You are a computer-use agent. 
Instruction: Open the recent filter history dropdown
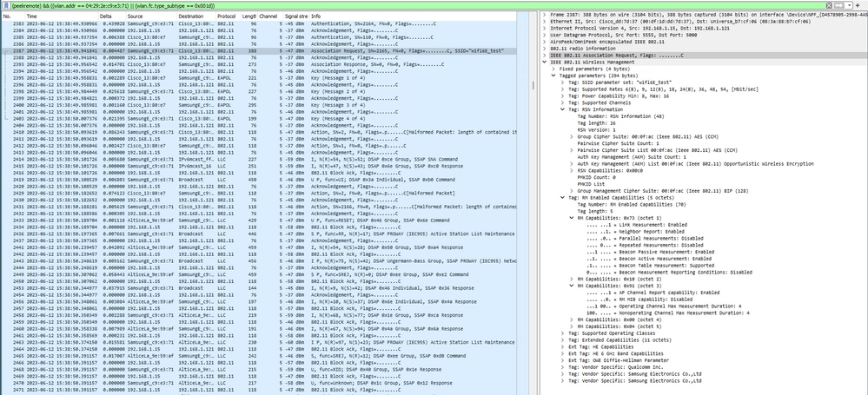click(x=849, y=5)
